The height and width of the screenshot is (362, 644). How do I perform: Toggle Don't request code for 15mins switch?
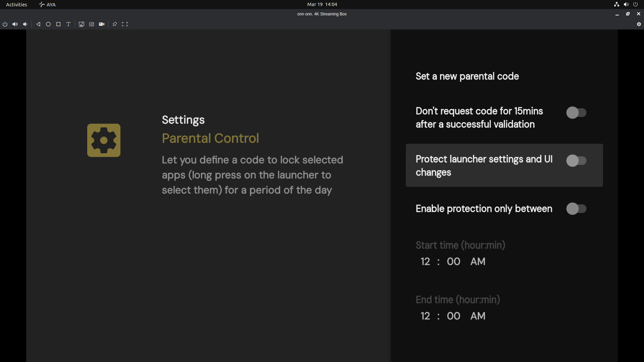point(576,113)
